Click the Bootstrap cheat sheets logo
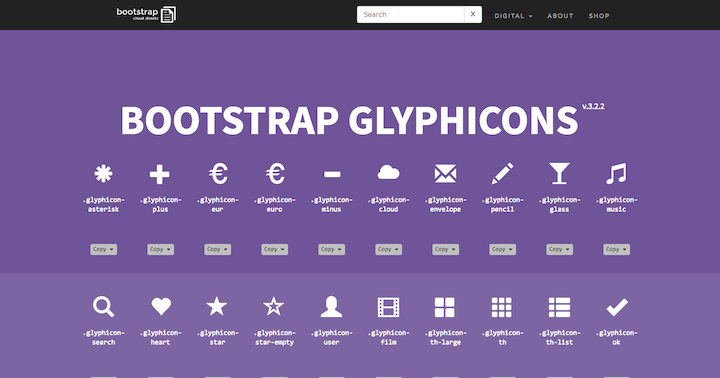The width and height of the screenshot is (720, 378). click(x=146, y=14)
